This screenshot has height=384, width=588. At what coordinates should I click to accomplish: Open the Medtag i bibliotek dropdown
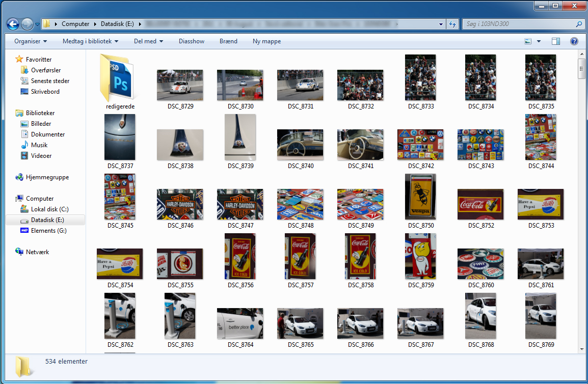coord(90,41)
